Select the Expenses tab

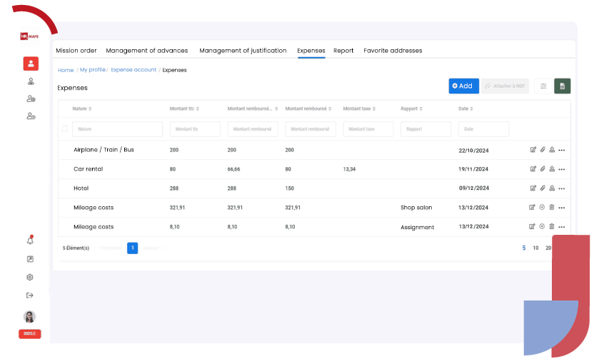click(311, 51)
